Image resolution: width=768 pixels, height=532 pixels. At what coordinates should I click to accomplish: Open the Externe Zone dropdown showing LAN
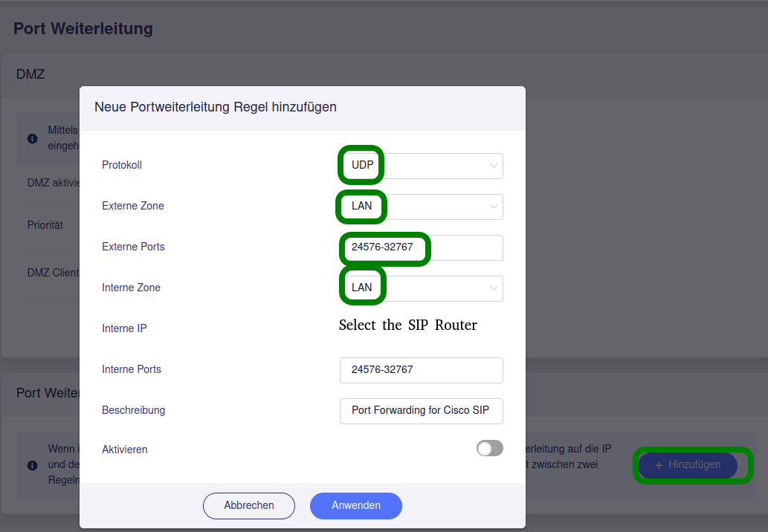421,207
